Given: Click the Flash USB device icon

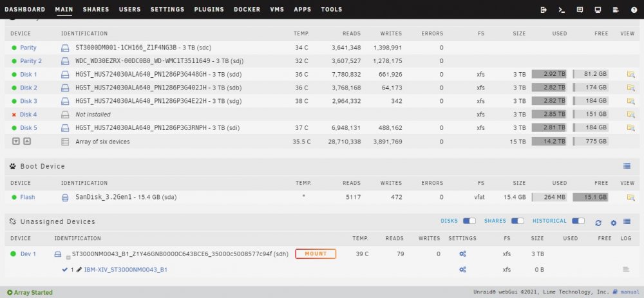Looking at the screenshot, I should point(65,197).
